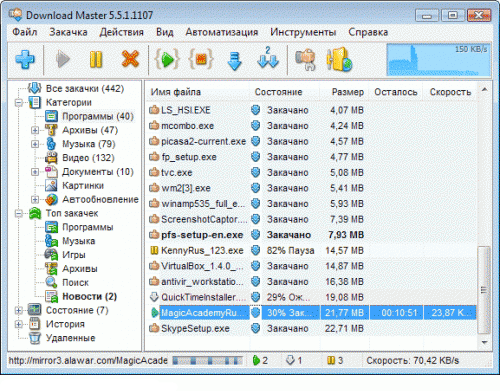Image resolution: width=500 pixels, height=391 pixels.
Task: Select Все закачки (442) in the tree
Action: pos(85,89)
